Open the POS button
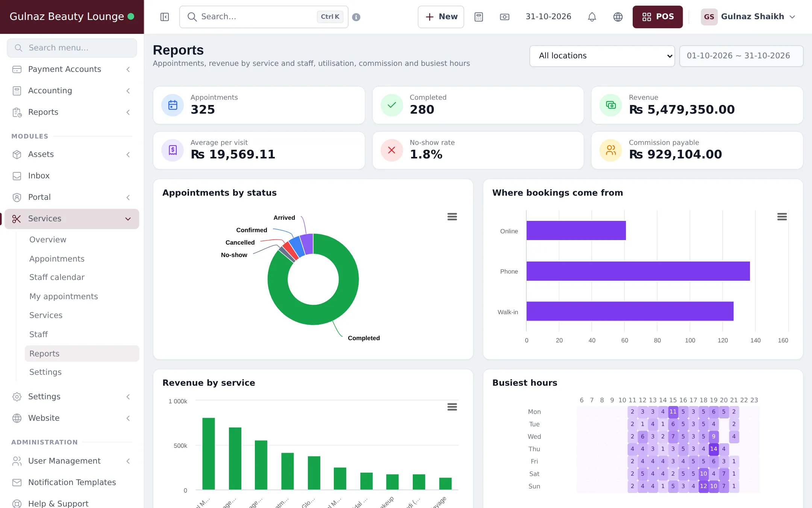Image resolution: width=812 pixels, height=508 pixels. pyautogui.click(x=657, y=17)
